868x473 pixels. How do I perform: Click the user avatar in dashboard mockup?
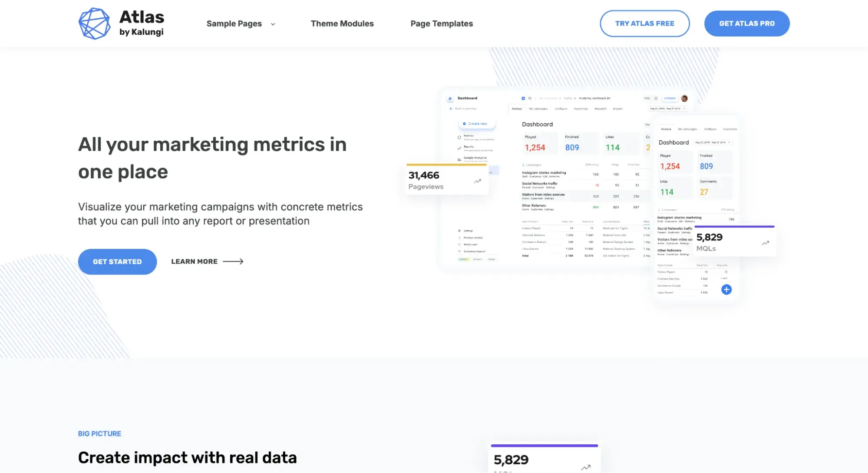(x=684, y=98)
